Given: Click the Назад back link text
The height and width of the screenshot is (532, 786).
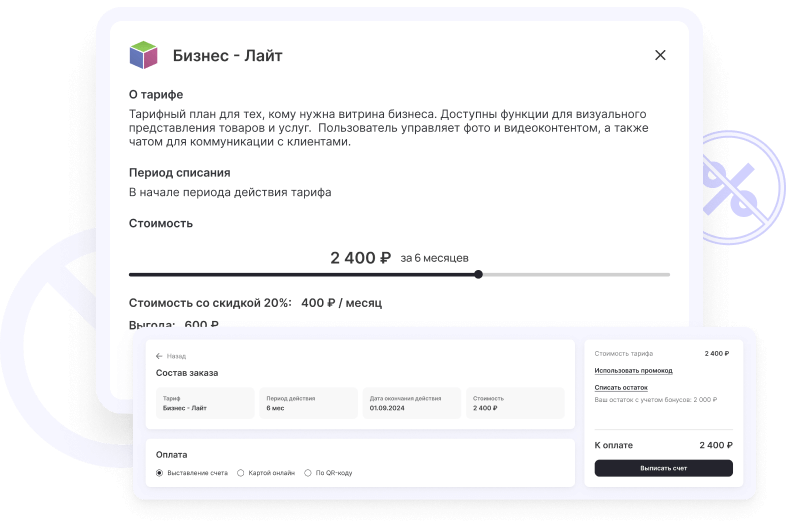Looking at the screenshot, I should (176, 356).
